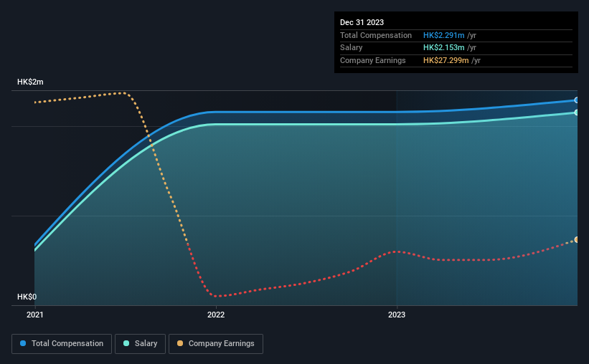This screenshot has width=589, height=364.
Task: Select the 2021 x-axis label
Action: [35, 315]
